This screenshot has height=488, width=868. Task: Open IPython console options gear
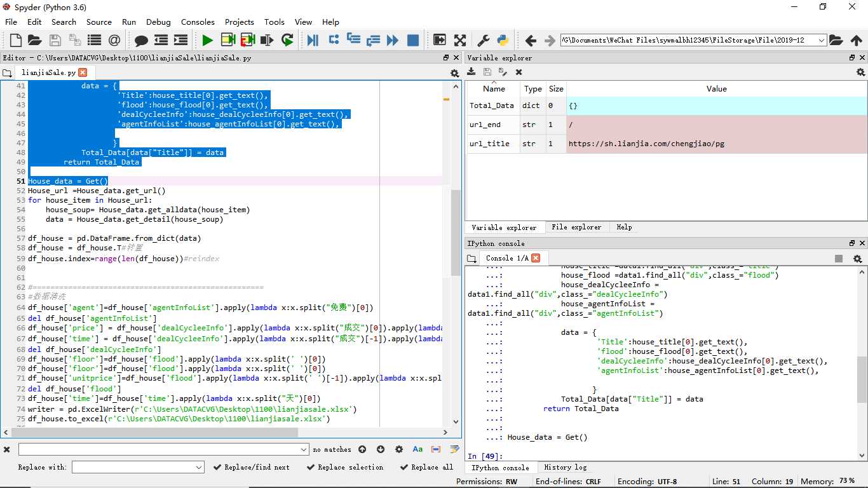coord(857,259)
